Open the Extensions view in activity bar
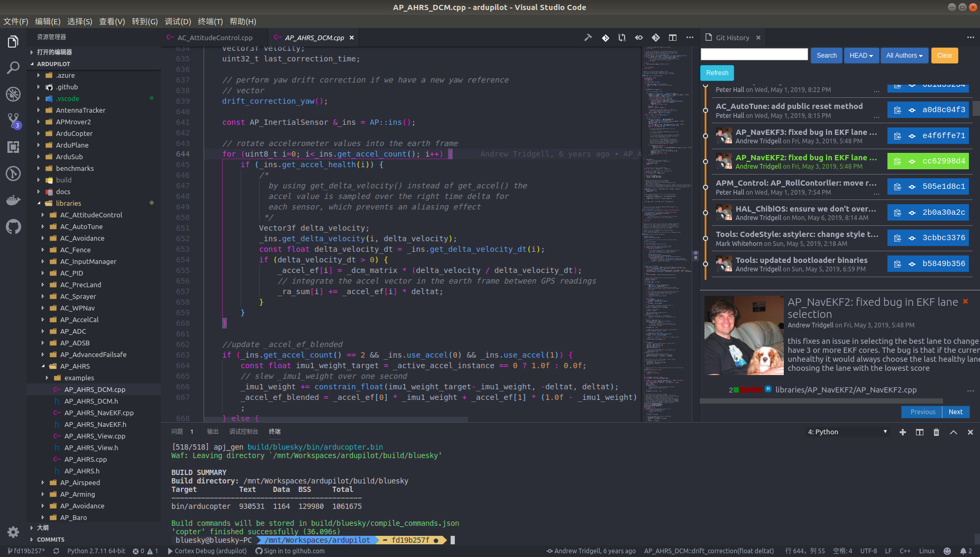The width and height of the screenshot is (980, 557). (x=13, y=147)
